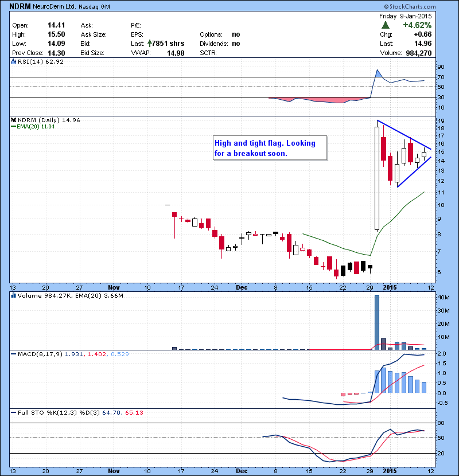Image resolution: width=459 pixels, height=476 pixels.
Task: Click the EPS: label
Action: pyautogui.click(x=137, y=34)
